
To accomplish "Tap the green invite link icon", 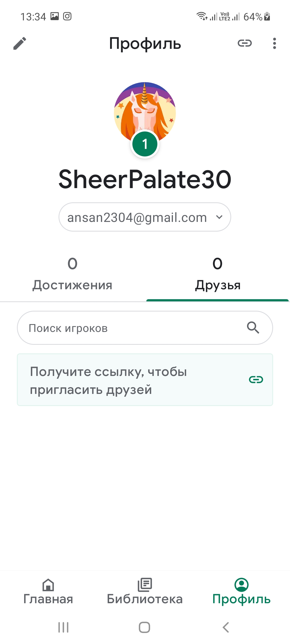I will 256,379.
